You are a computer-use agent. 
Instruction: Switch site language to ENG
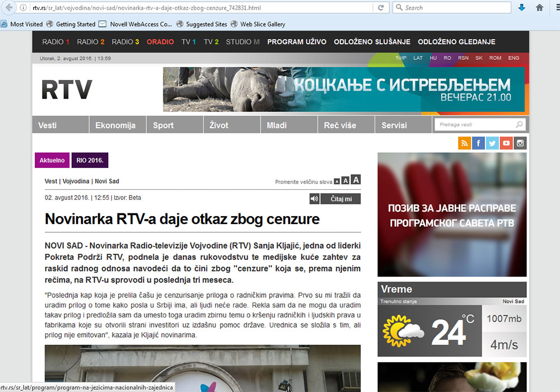point(514,58)
